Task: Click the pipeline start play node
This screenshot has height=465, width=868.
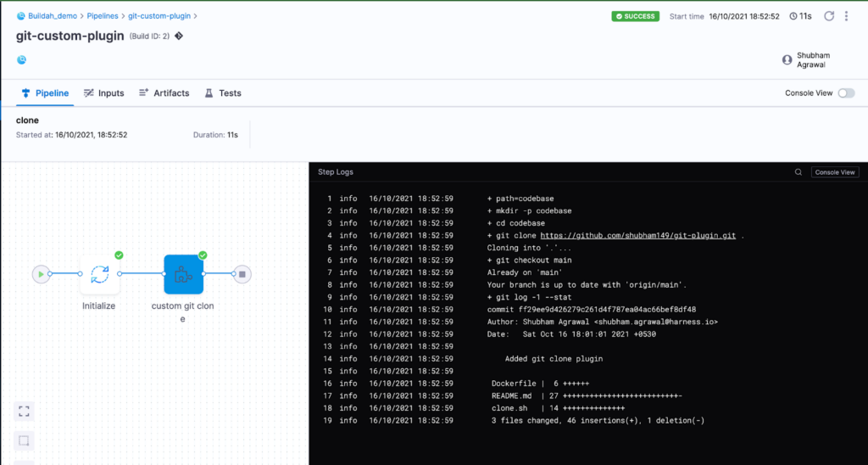Action: pos(41,274)
